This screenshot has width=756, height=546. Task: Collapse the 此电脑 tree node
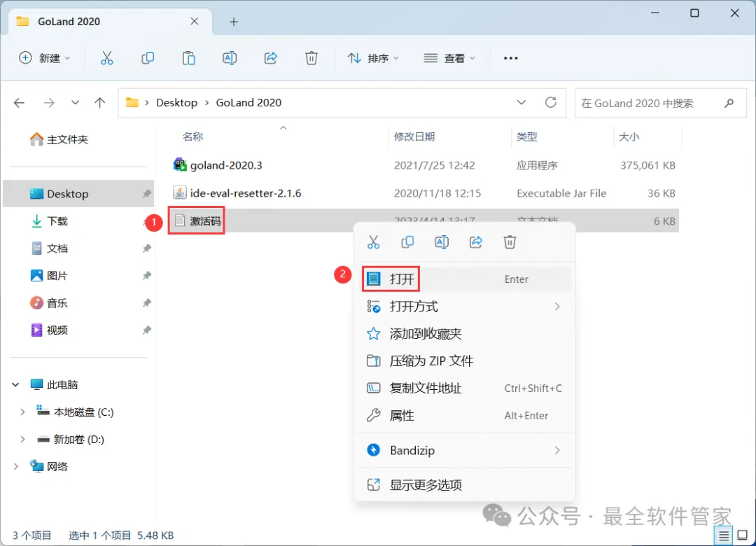[15, 384]
